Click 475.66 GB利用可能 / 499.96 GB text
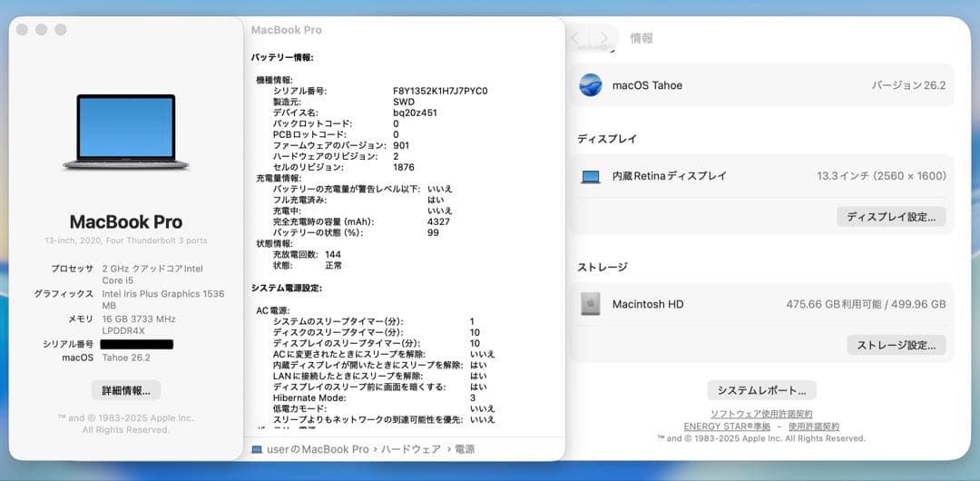 [866, 305]
